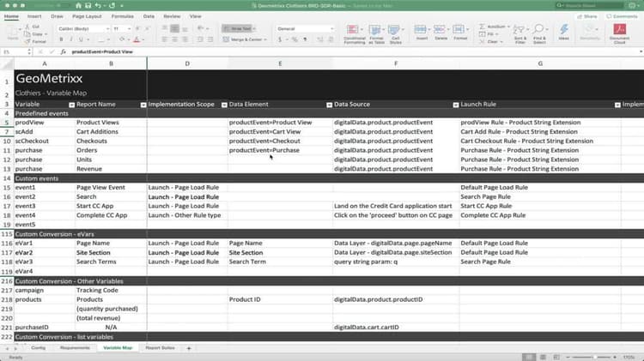Click the middle vertical align icon
The image size is (644, 361).
pos(174,28)
